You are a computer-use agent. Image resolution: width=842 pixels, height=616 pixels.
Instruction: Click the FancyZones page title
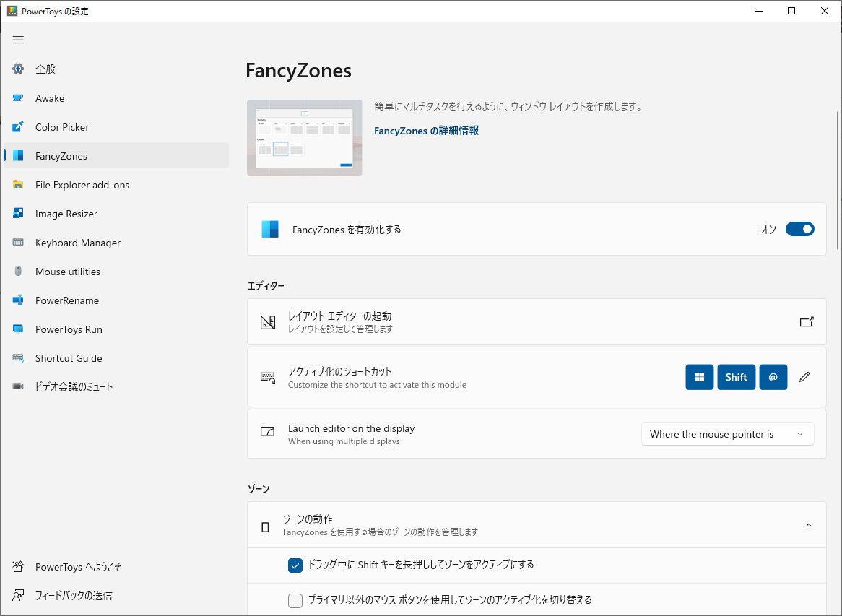(298, 70)
